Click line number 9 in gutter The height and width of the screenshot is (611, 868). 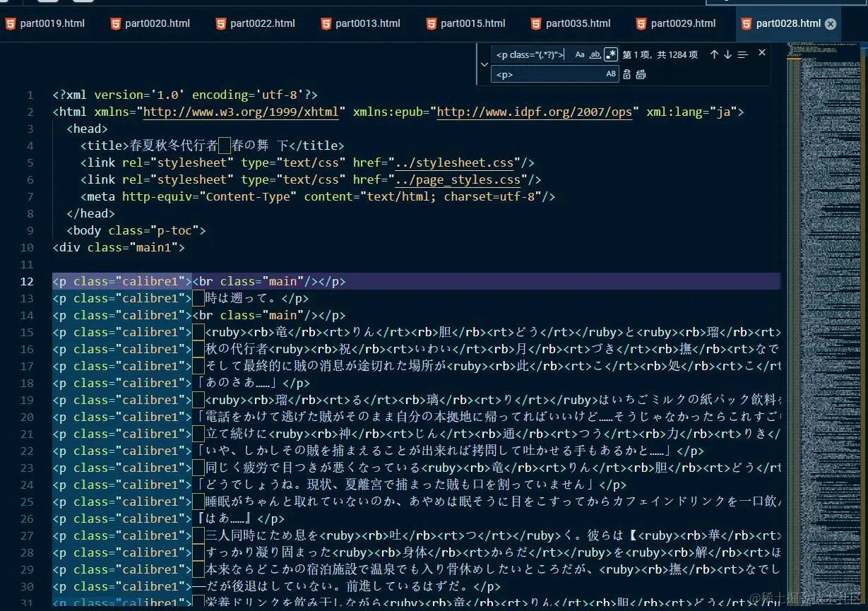(x=30, y=231)
